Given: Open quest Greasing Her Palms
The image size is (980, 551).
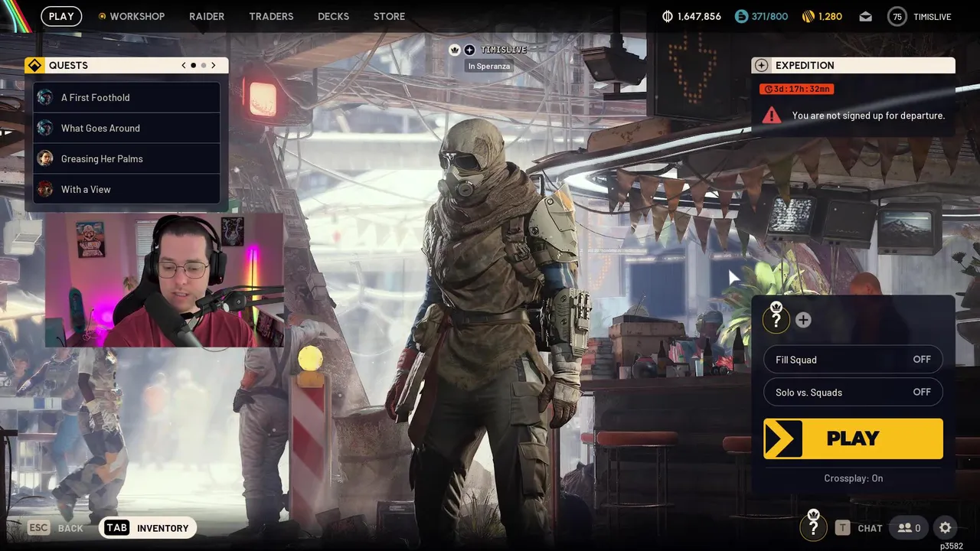Looking at the screenshot, I should pos(126,158).
